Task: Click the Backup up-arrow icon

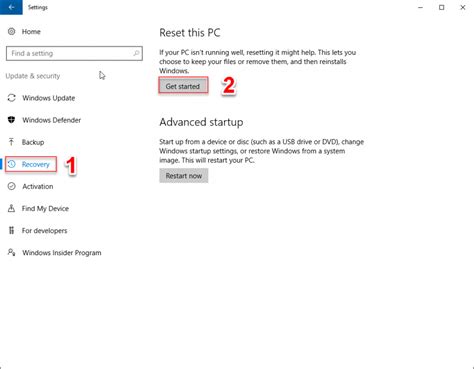Action: pyautogui.click(x=12, y=142)
